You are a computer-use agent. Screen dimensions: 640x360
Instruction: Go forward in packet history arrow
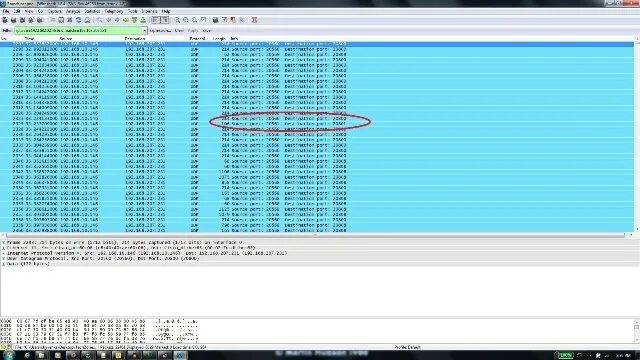pos(117,20)
